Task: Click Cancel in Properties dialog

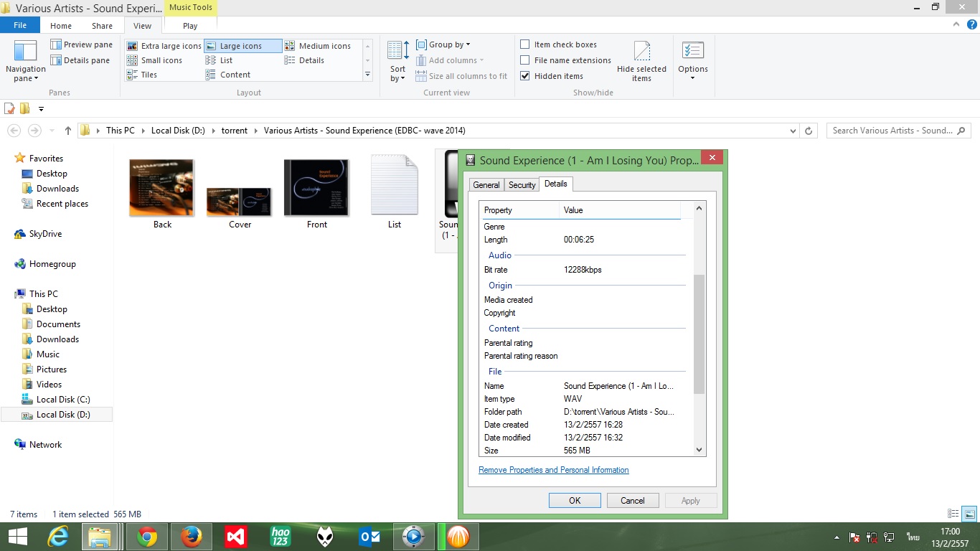Action: click(633, 501)
